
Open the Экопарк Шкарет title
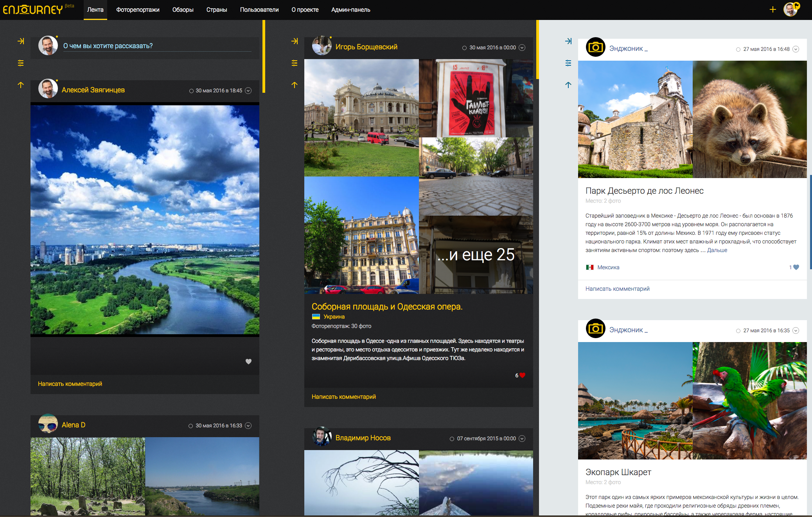(x=618, y=472)
